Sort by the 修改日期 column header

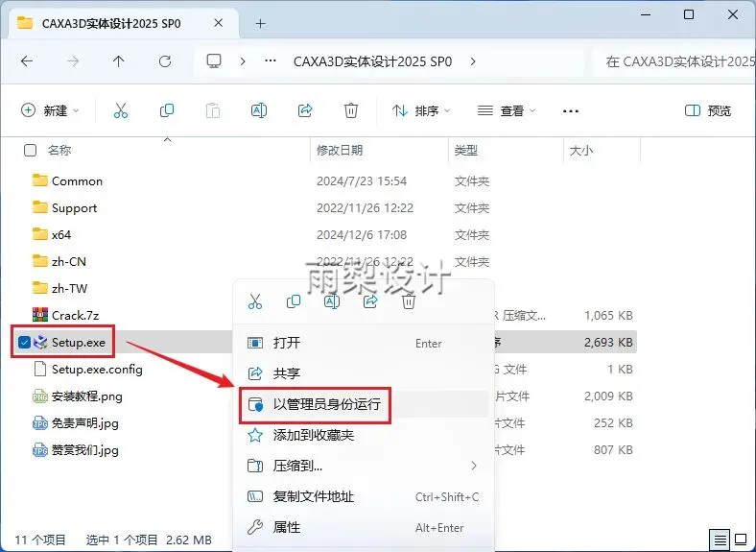(340, 150)
